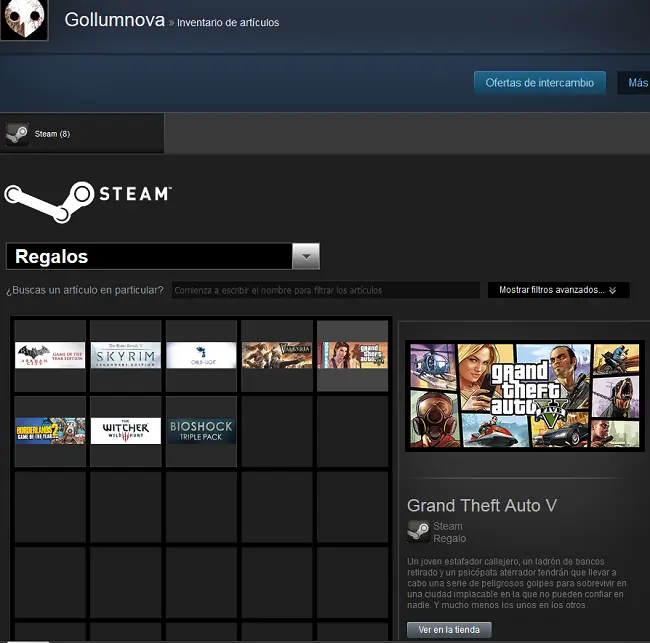This screenshot has width=650, height=643.
Task: Click the large Steam logo
Action: 87,202
